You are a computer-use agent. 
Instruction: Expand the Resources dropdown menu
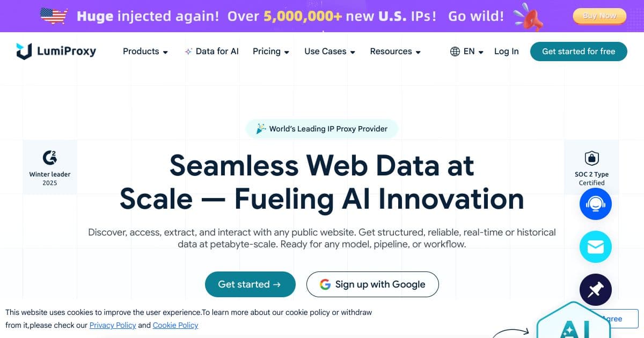[395, 52]
